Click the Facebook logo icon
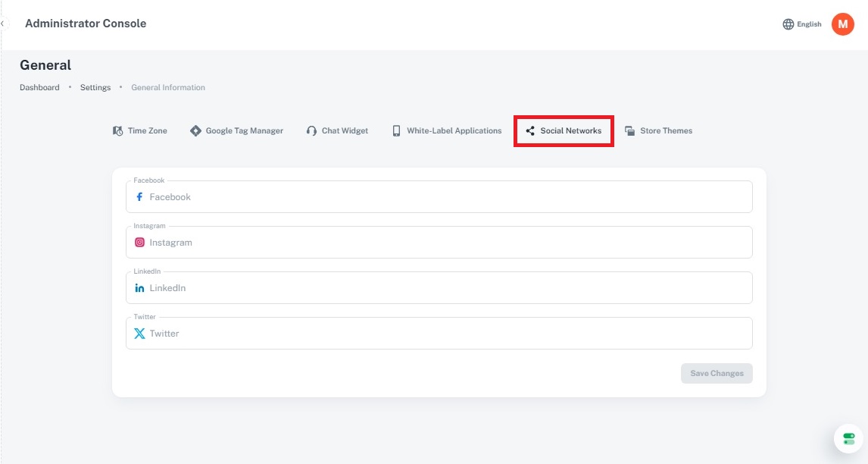The width and height of the screenshot is (868, 464). coord(139,197)
